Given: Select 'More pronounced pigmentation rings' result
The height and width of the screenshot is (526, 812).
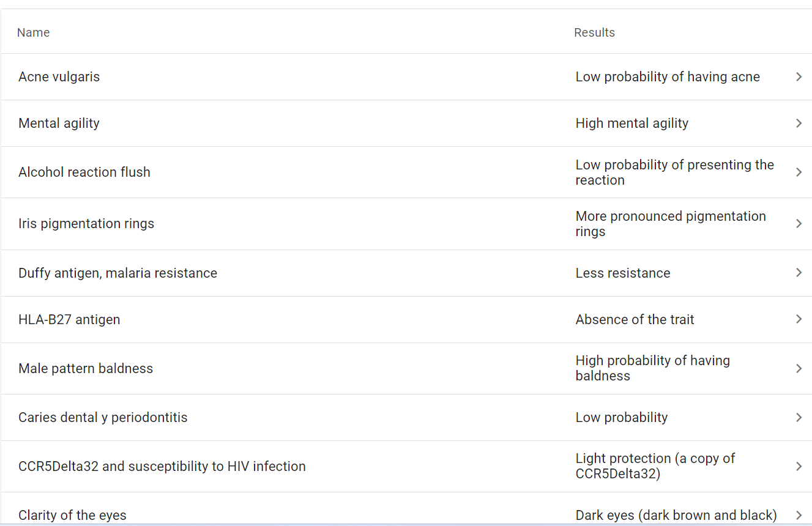Looking at the screenshot, I should pyautogui.click(x=670, y=223).
